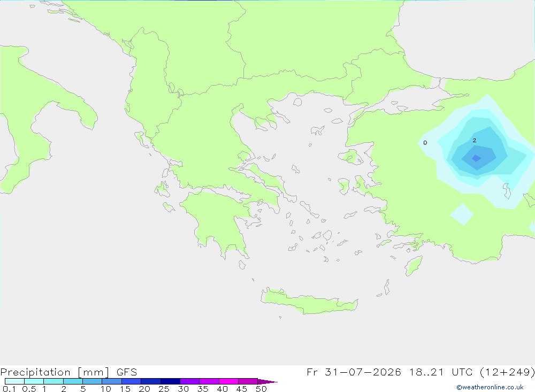Click the 'GFS' model label
Image resolution: width=535 pixels, height=392 pixels.
tap(127, 372)
